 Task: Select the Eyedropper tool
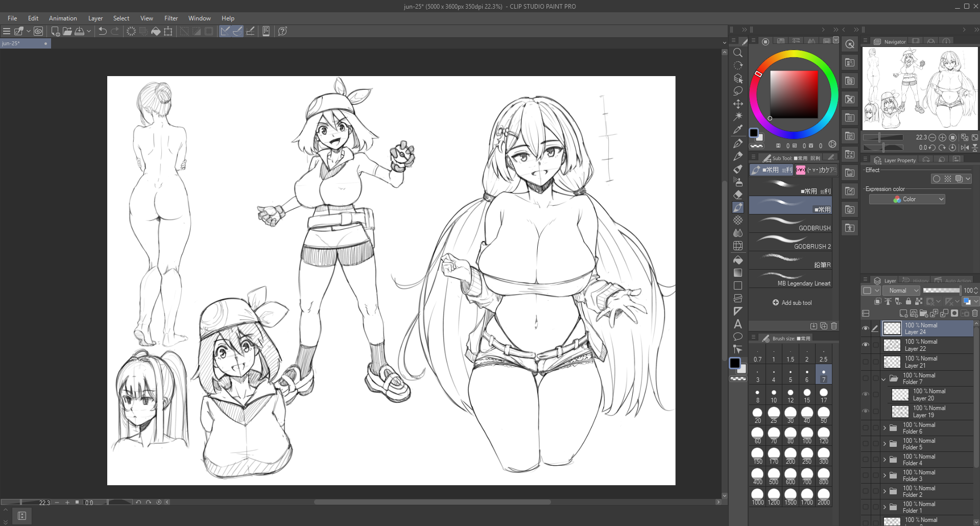click(738, 130)
